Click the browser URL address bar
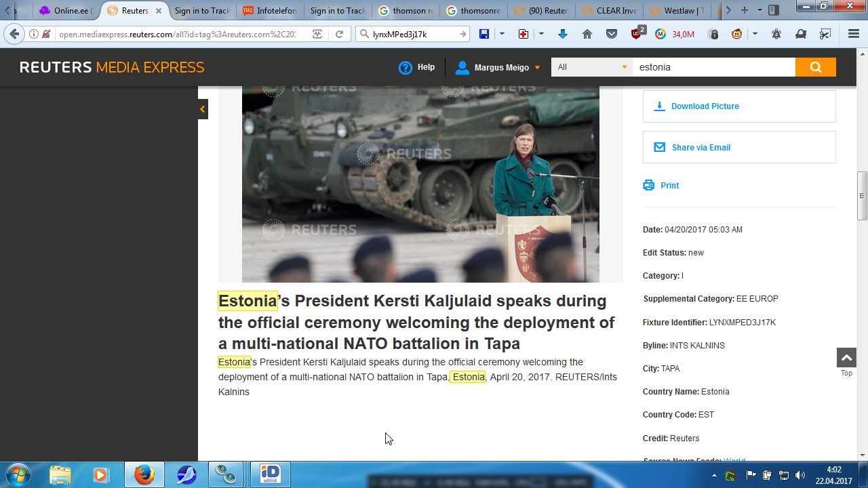This screenshot has height=488, width=868. [176, 34]
